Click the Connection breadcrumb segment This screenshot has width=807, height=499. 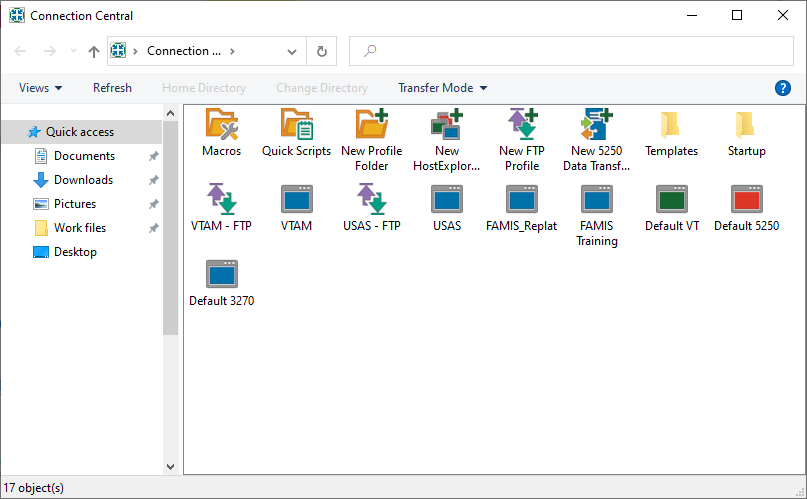pos(184,51)
